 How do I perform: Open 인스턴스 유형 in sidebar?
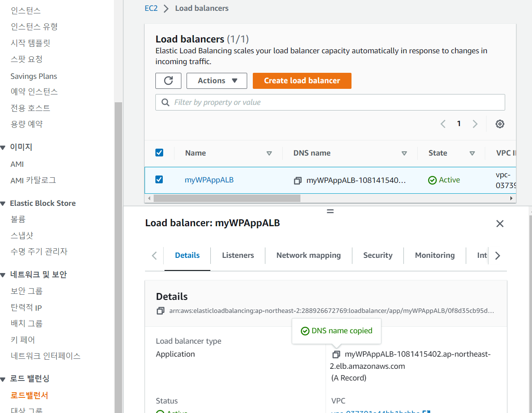pos(34,27)
